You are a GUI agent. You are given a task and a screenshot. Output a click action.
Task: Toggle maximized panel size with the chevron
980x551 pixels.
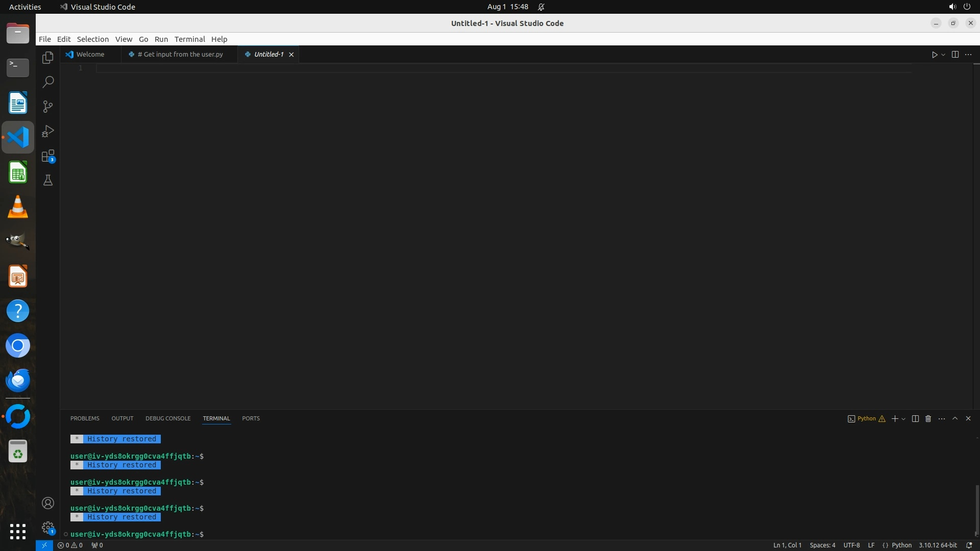(x=955, y=418)
